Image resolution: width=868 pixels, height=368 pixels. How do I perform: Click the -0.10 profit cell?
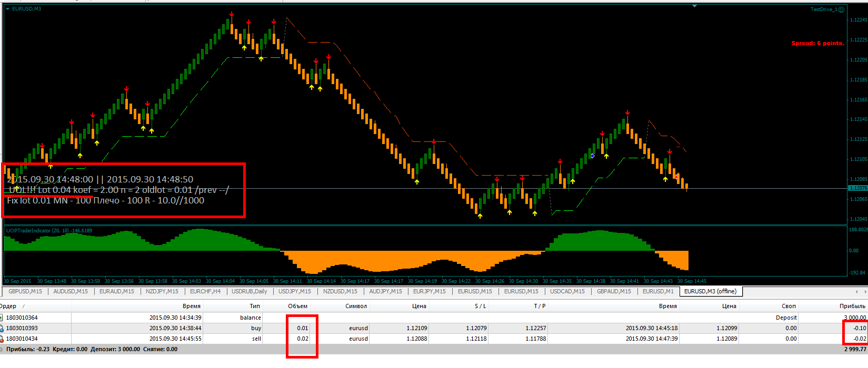860,328
